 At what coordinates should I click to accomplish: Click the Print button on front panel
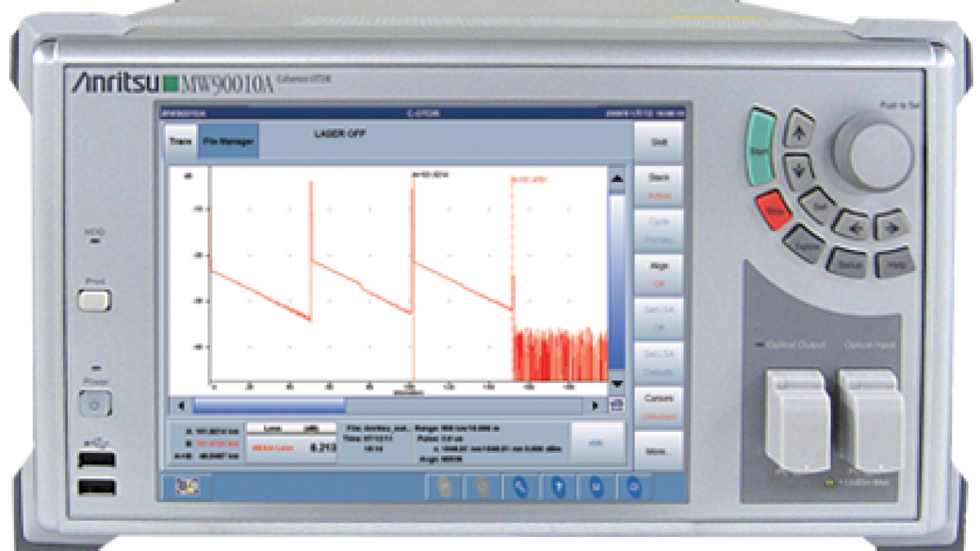(x=95, y=300)
